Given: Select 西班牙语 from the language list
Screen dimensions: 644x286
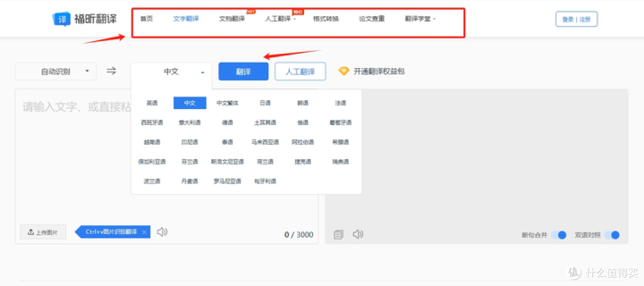Looking at the screenshot, I should [x=152, y=123].
